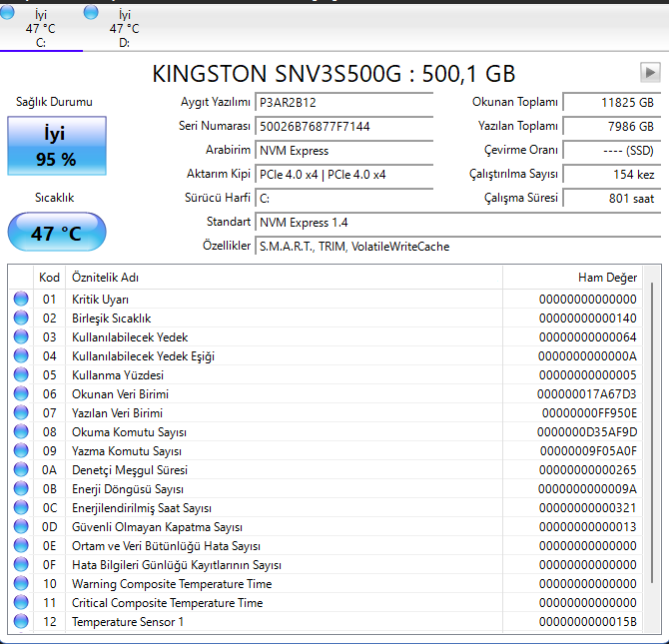The height and width of the screenshot is (644, 669).
Task: Click the 47 °C temperature indicator
Action: pyautogui.click(x=57, y=233)
